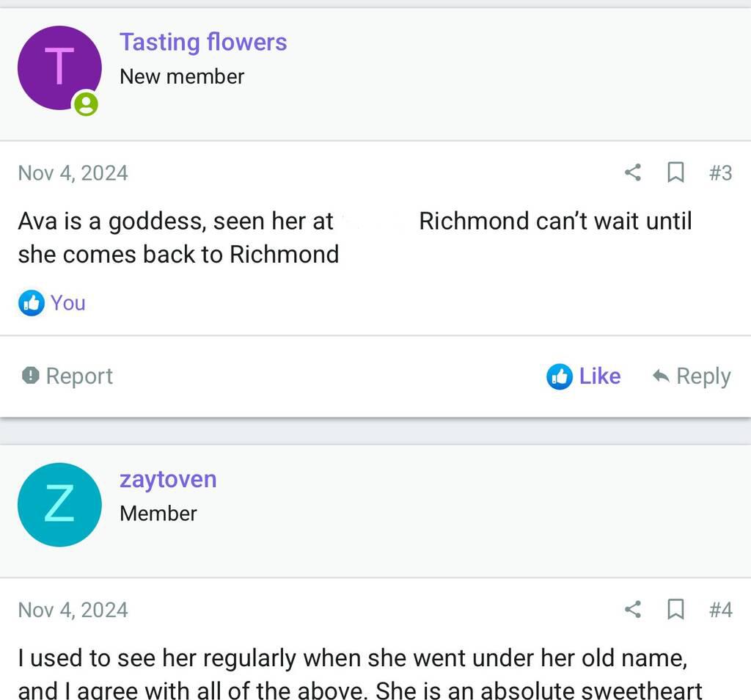751x700 pixels.
Task: Click the thumbs-up reaction icon beside You
Action: pyautogui.click(x=31, y=302)
